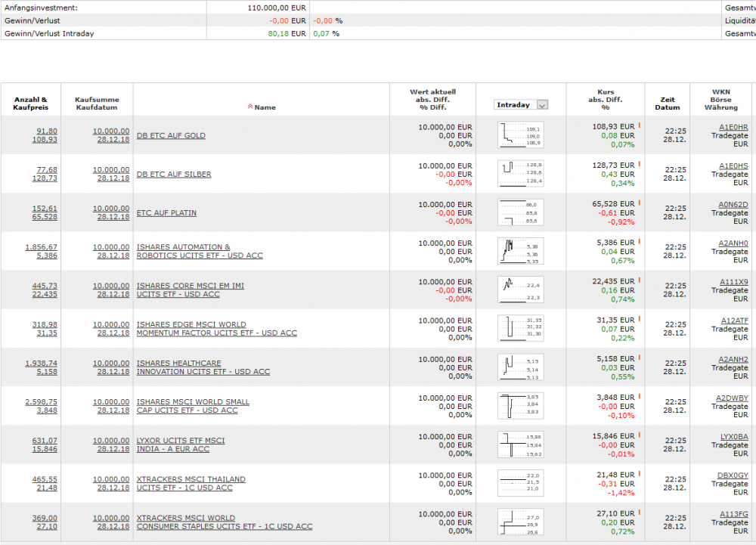Open WKN A0N62D link

733,204
